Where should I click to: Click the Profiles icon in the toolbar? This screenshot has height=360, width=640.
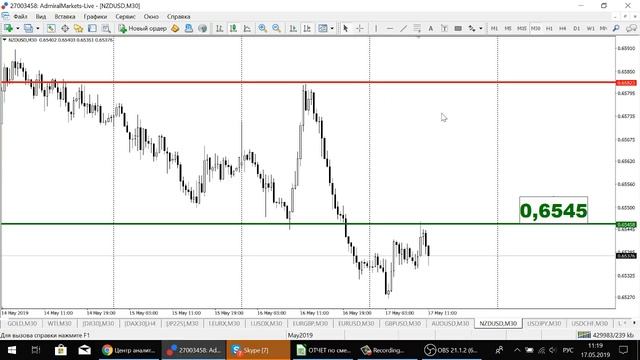point(28,28)
